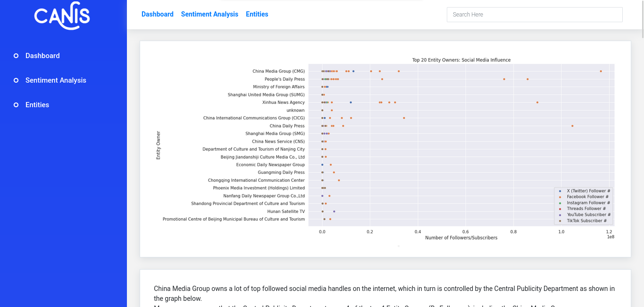Click Promotional Centre of Beijing Municipal Bureau label
The image size is (644, 307).
[234, 219]
